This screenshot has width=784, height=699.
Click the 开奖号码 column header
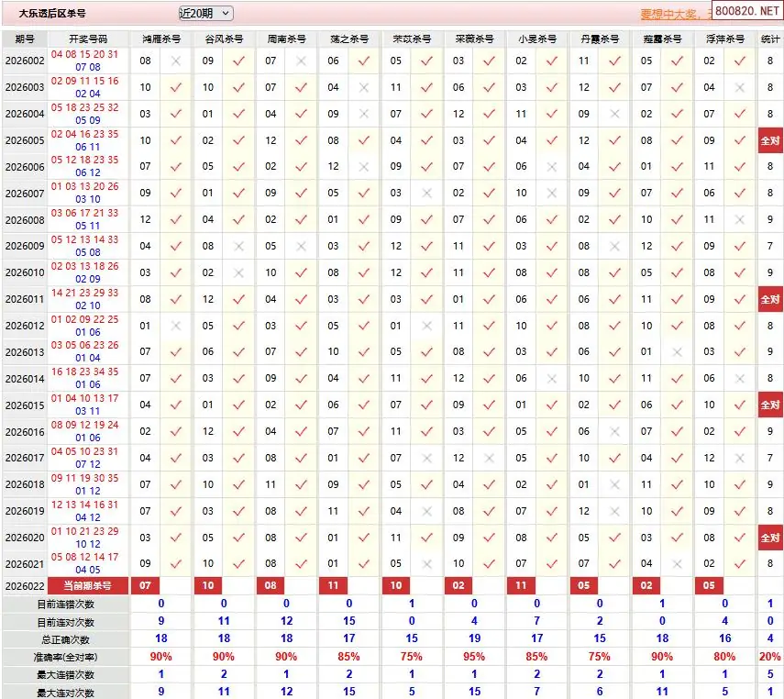coord(88,39)
